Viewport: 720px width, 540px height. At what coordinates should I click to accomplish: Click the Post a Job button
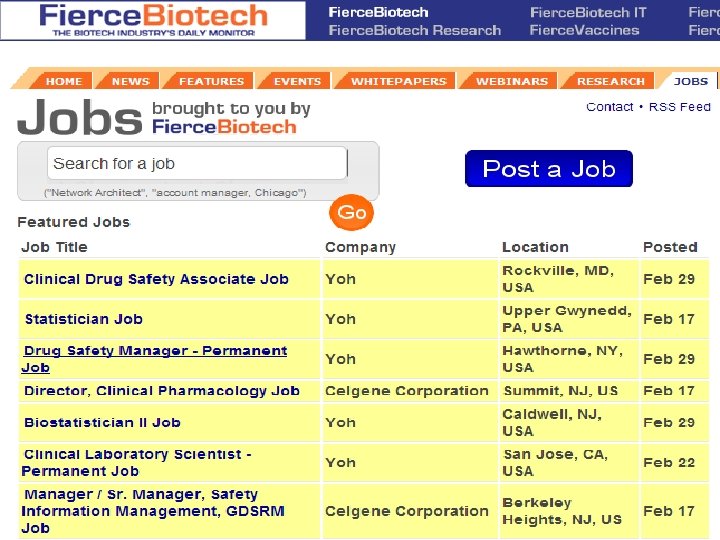(x=549, y=169)
